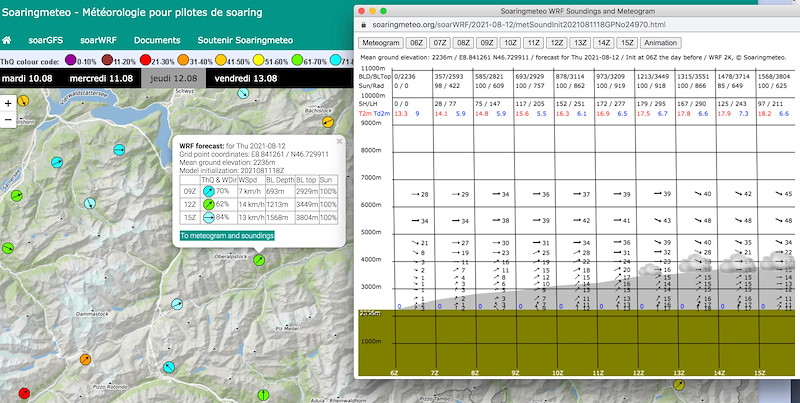This screenshot has height=403, width=800.
Task: Show the 08Z sounding button
Action: pyautogui.click(x=463, y=43)
